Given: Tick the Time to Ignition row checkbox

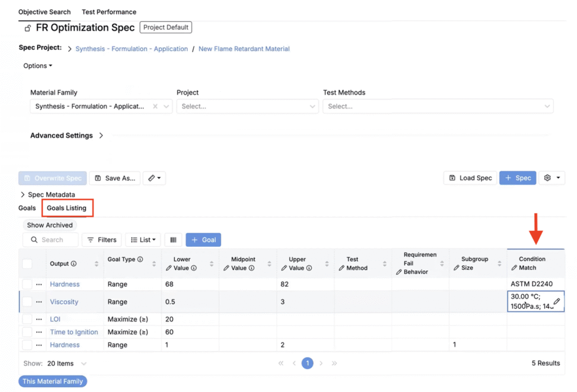Looking at the screenshot, I should pyautogui.click(x=27, y=332).
